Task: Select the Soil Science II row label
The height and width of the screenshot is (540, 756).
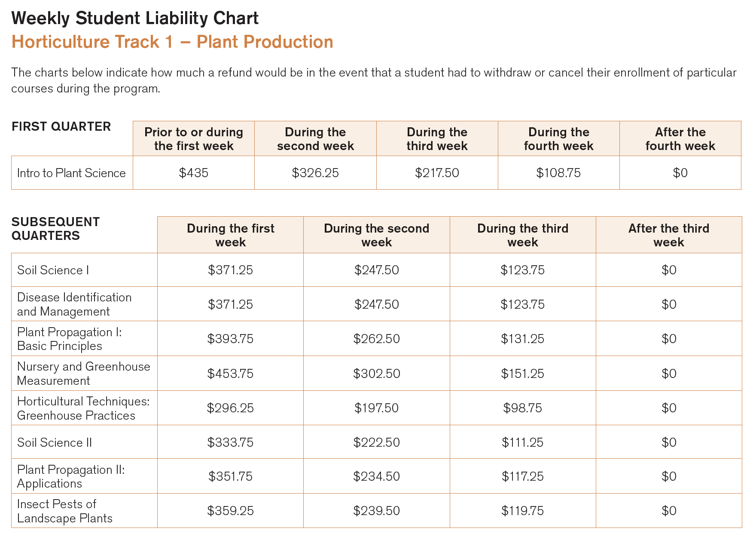Action: pos(55,442)
